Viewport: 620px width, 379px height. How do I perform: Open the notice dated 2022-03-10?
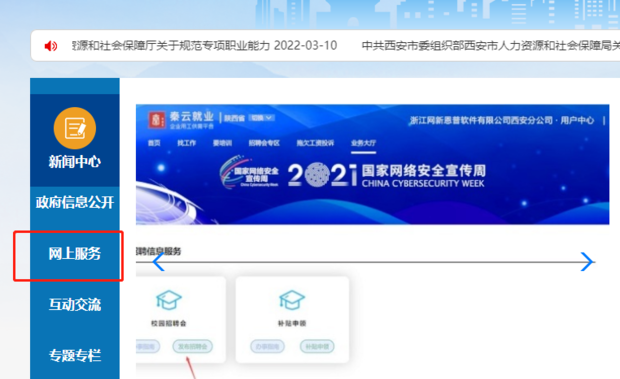click(x=204, y=45)
